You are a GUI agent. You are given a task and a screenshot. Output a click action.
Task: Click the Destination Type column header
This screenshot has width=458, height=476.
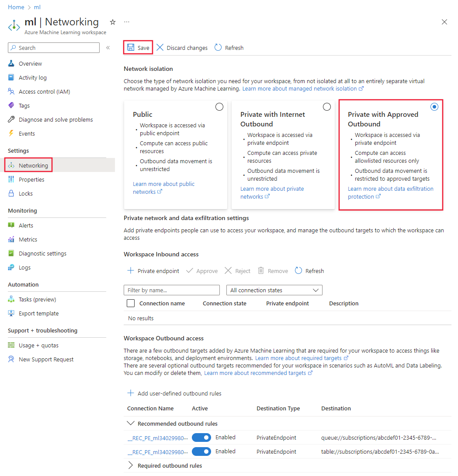[278, 408]
